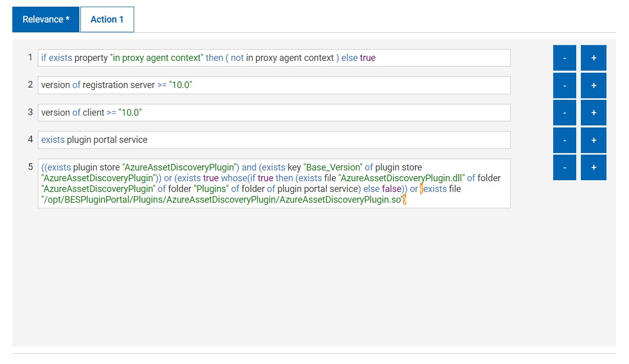This screenshot has width=629, height=364.
Task: Open the Action 1 tab
Action: (x=107, y=19)
